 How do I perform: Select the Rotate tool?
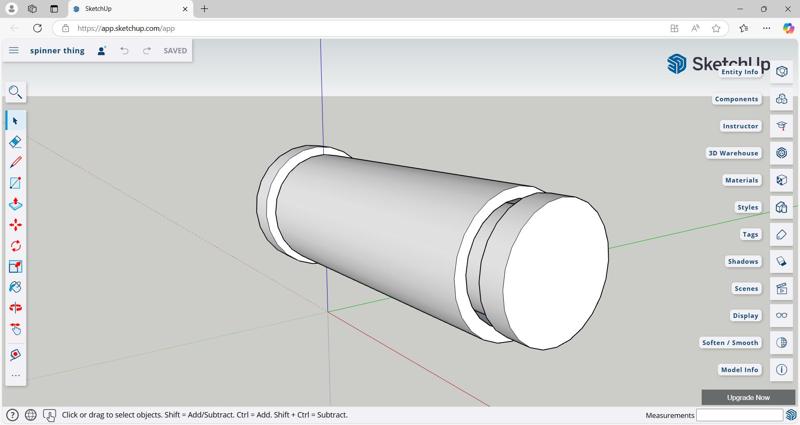click(15, 246)
